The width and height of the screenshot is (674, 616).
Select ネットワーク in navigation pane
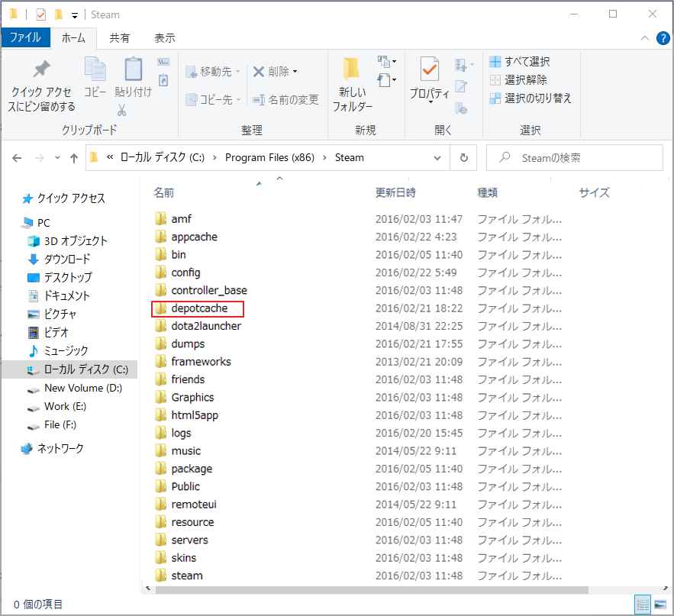pyautogui.click(x=52, y=448)
